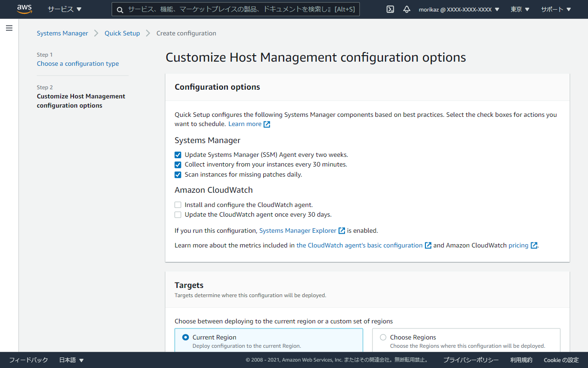Image resolution: width=588 pixels, height=368 pixels.
Task: Open the Learn more external link icon
Action: pyautogui.click(x=268, y=124)
